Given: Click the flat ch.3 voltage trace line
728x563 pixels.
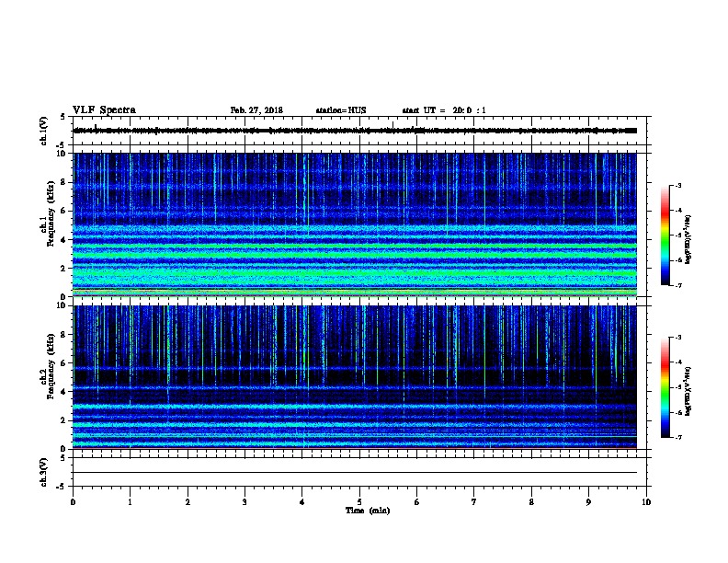Looking at the screenshot, I should click(355, 473).
